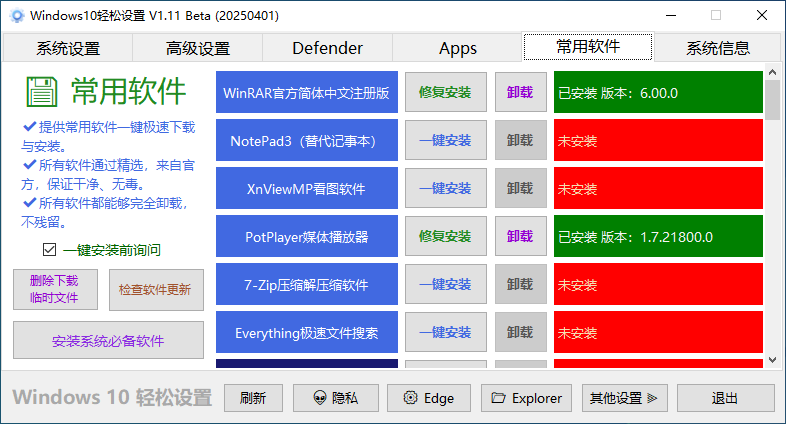Click 删除下载临时文件 button
This screenshot has width=786, height=424.
click(x=55, y=289)
